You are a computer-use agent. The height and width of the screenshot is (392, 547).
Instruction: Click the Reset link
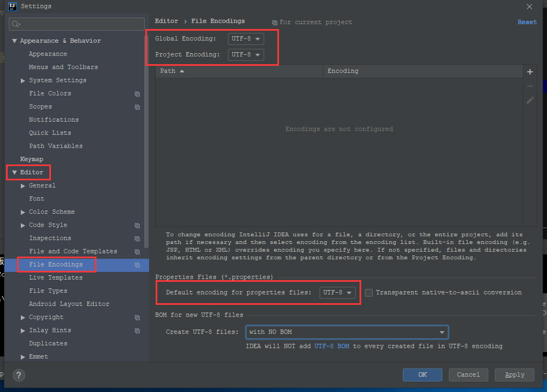click(527, 22)
